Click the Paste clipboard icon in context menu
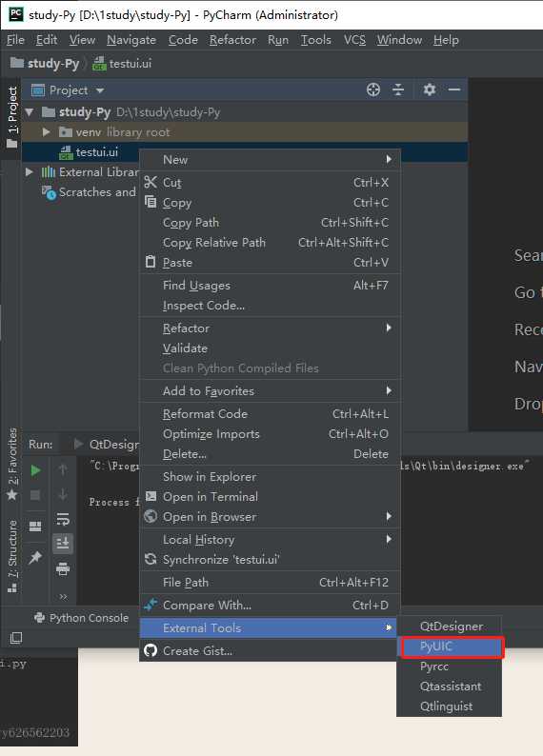The height and width of the screenshot is (756, 543). click(151, 262)
